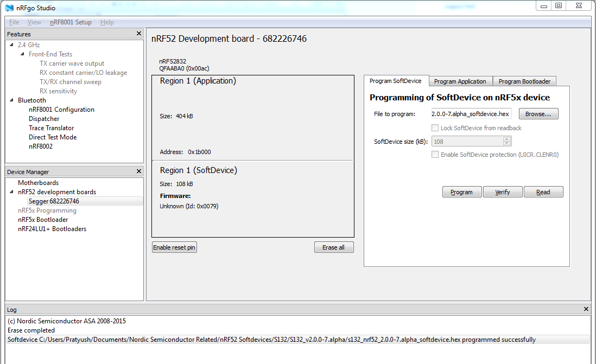The image size is (596, 364).
Task: Click the File to program field
Action: (x=471, y=113)
